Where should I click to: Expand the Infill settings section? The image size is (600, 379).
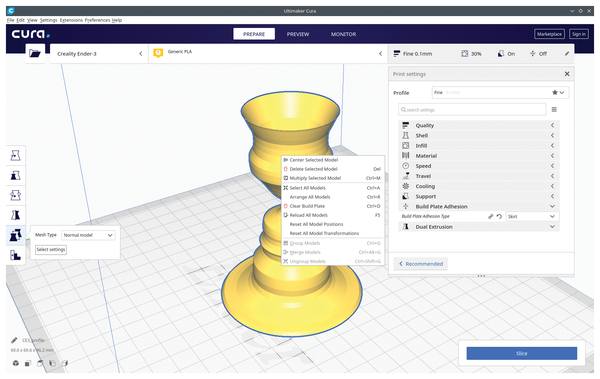[478, 146]
